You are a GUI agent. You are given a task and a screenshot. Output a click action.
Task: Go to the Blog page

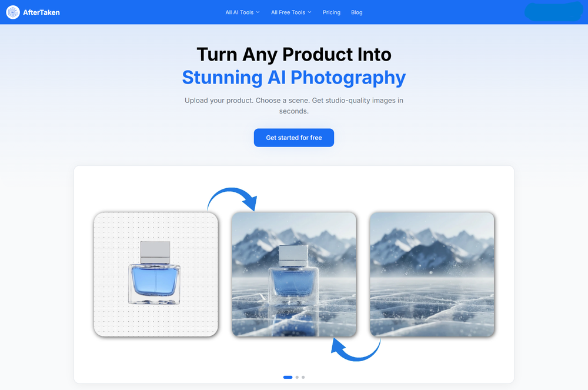tap(357, 12)
